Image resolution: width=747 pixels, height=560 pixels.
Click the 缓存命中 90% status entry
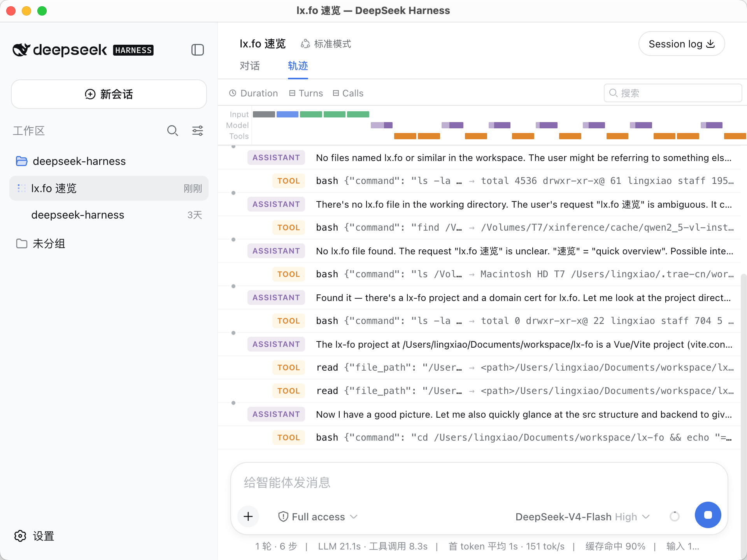point(615,546)
